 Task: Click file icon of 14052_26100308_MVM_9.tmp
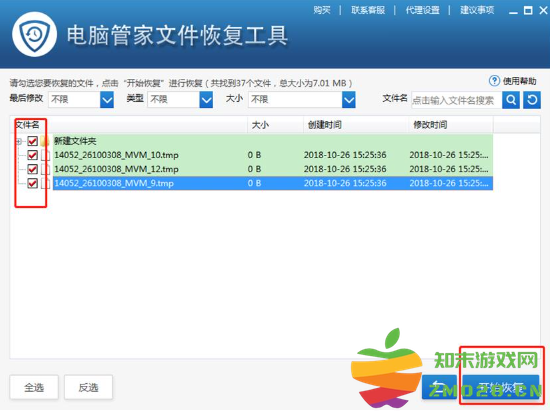(45, 183)
